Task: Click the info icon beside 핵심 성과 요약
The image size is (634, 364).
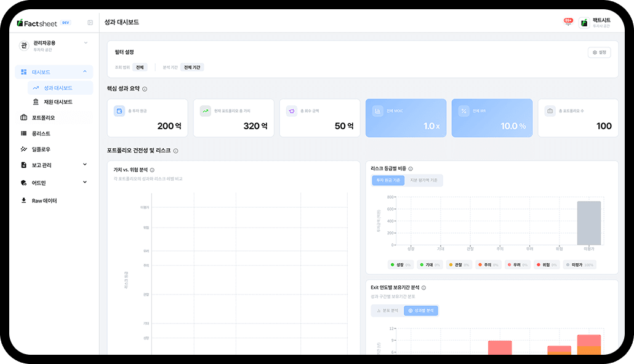Action: 145,88
